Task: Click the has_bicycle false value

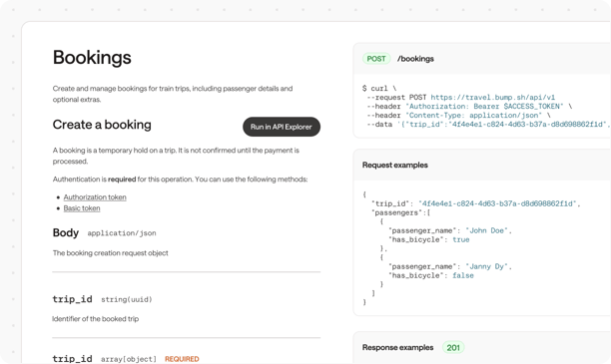Action: 463,275
